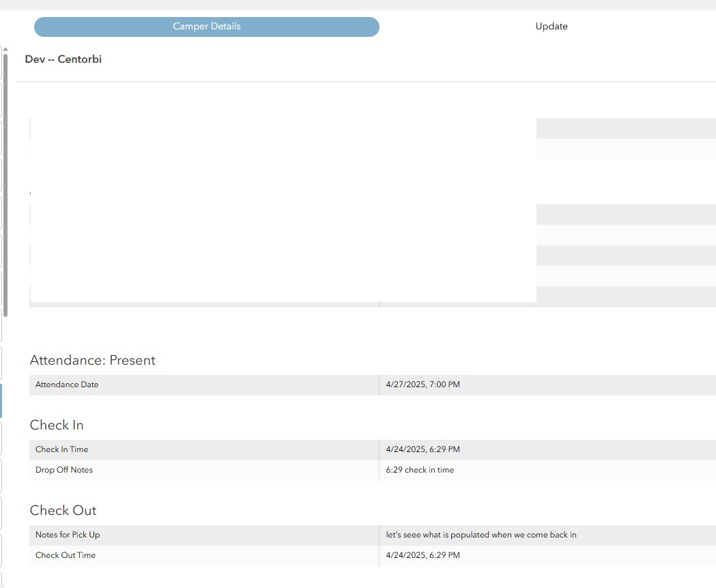Click the Check Out Time label

pyautogui.click(x=66, y=556)
